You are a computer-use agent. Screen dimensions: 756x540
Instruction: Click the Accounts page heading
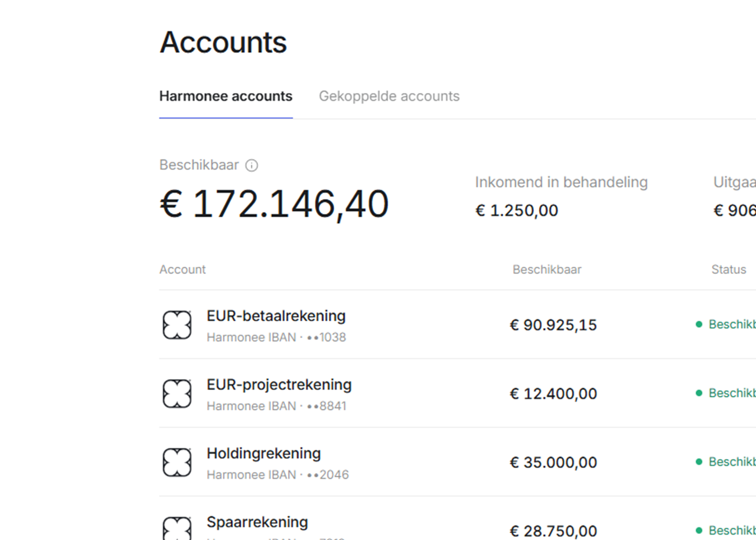pyautogui.click(x=223, y=42)
